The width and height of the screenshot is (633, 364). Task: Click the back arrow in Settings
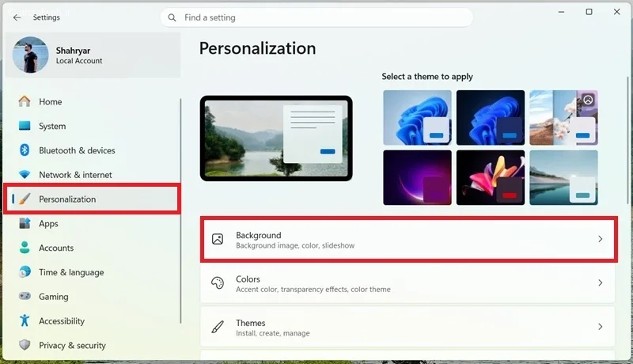click(x=17, y=17)
